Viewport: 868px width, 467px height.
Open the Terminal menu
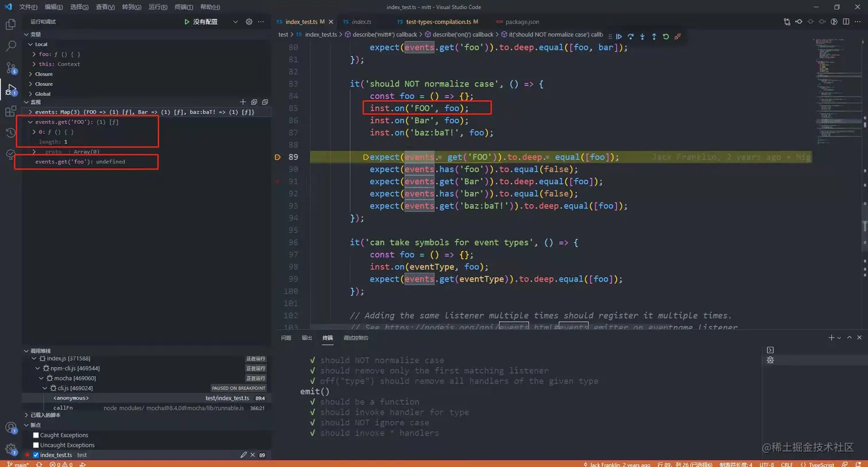point(184,7)
